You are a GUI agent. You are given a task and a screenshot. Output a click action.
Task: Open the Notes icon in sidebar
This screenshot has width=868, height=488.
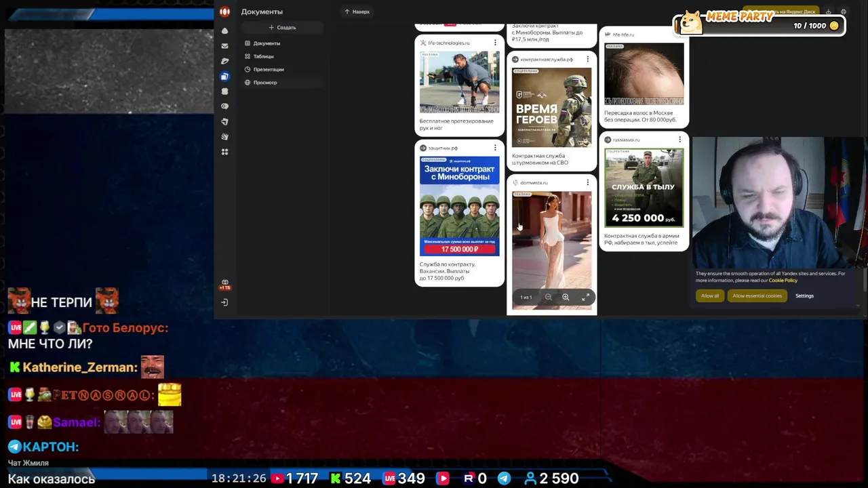pos(224,122)
